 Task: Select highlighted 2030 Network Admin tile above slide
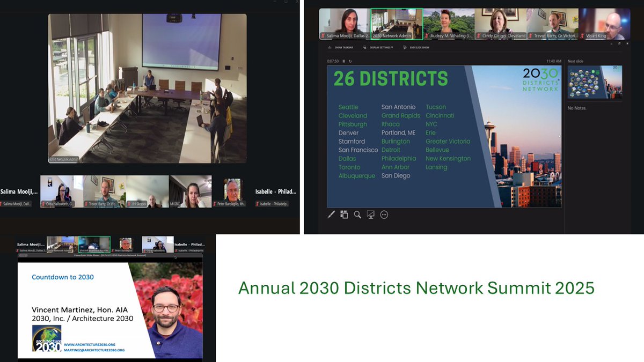[x=397, y=24]
